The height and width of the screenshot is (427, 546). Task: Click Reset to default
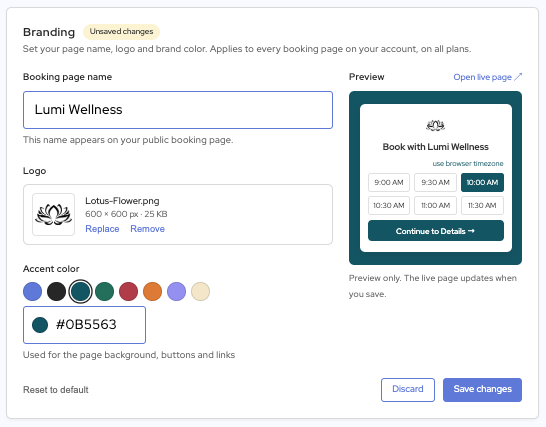56,390
